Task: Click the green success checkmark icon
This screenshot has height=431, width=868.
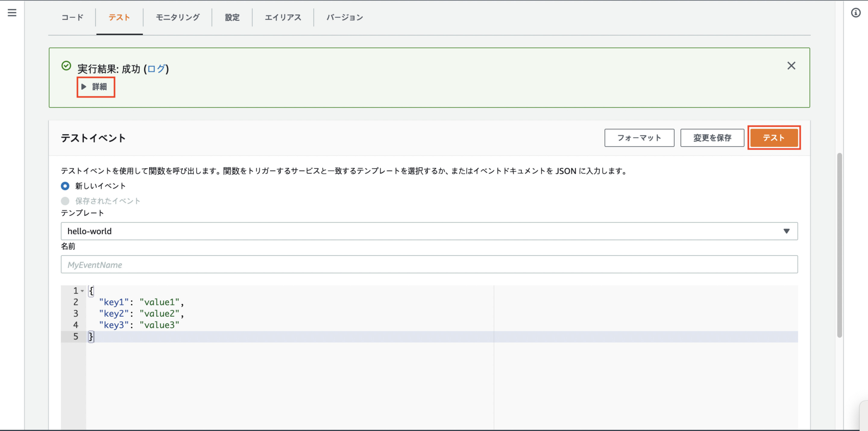Action: pyautogui.click(x=66, y=65)
